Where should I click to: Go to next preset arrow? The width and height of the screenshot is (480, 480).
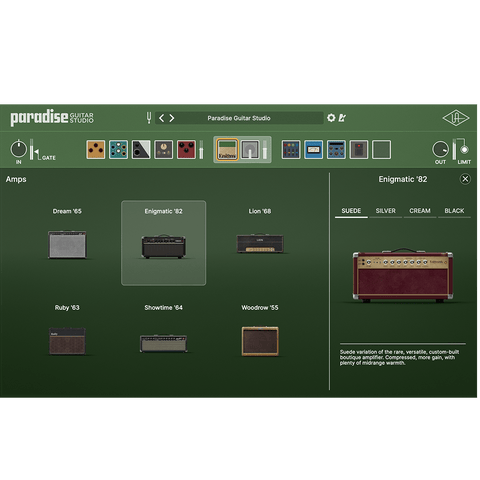(172, 118)
